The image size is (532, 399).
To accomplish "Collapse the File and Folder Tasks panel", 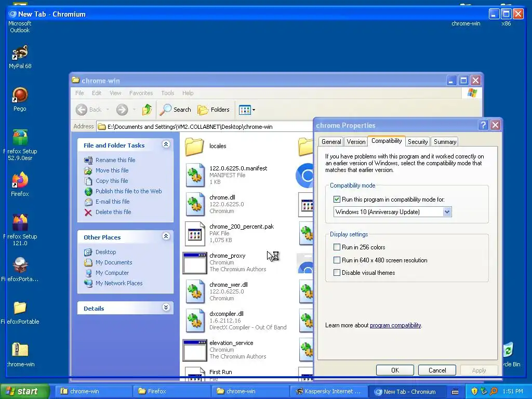I will tap(166, 144).
